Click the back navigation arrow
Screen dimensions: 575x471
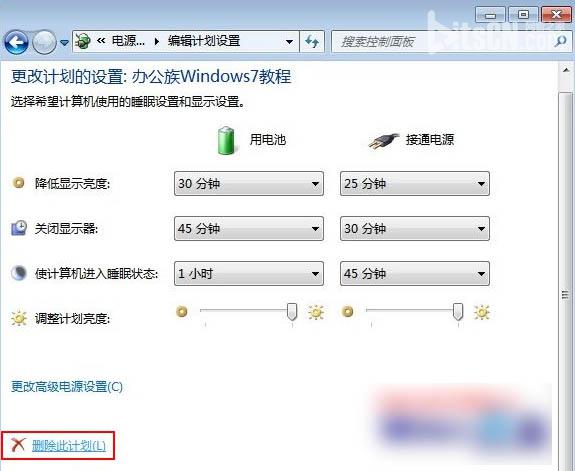click(16, 43)
